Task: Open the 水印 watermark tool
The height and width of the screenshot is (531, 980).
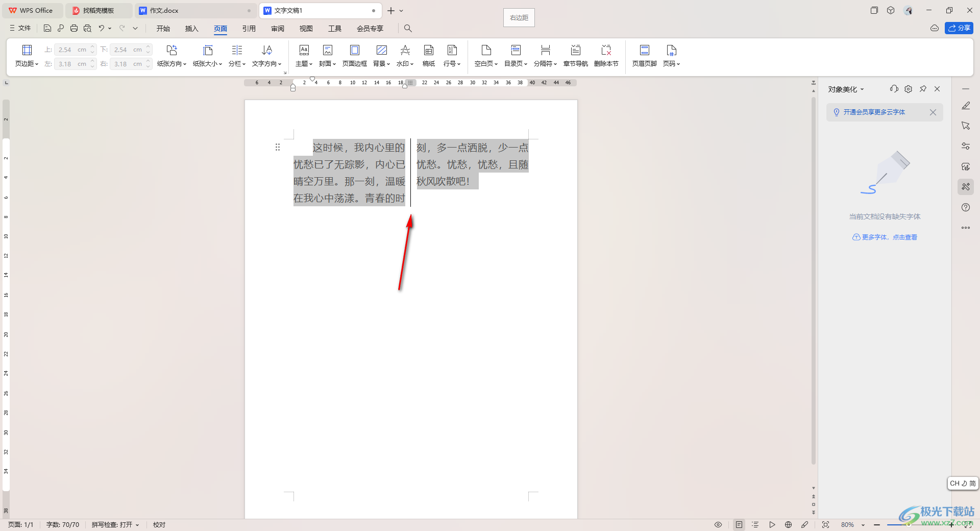Action: click(x=405, y=56)
